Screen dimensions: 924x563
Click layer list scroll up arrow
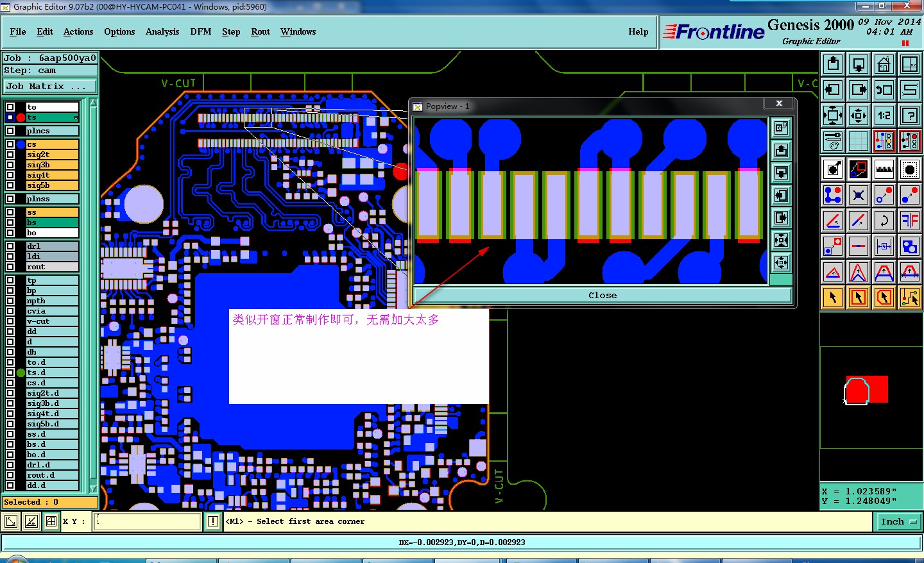pos(94,103)
